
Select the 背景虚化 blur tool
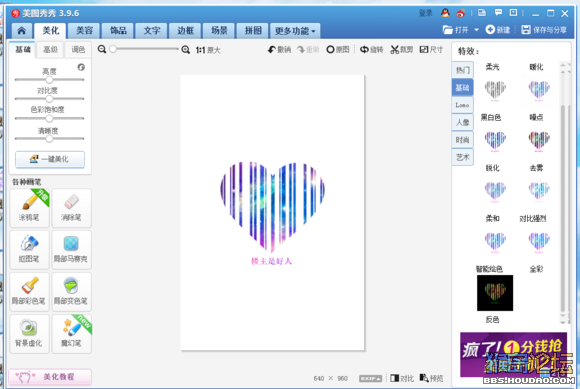pyautogui.click(x=30, y=334)
